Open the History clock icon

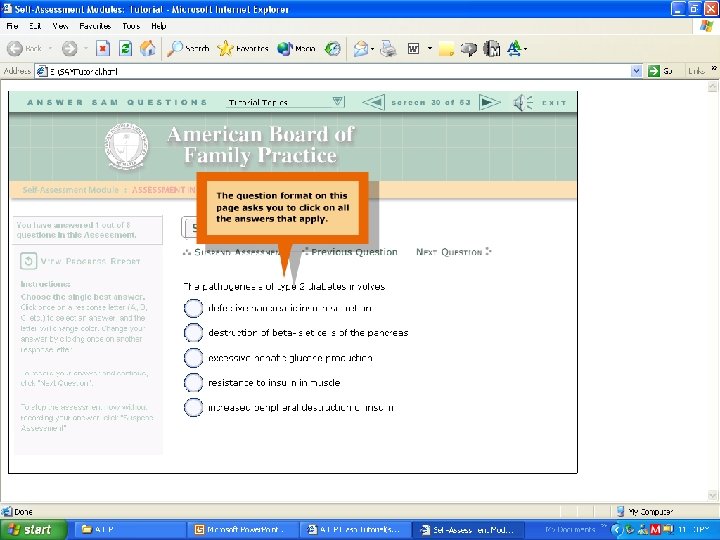[332, 48]
